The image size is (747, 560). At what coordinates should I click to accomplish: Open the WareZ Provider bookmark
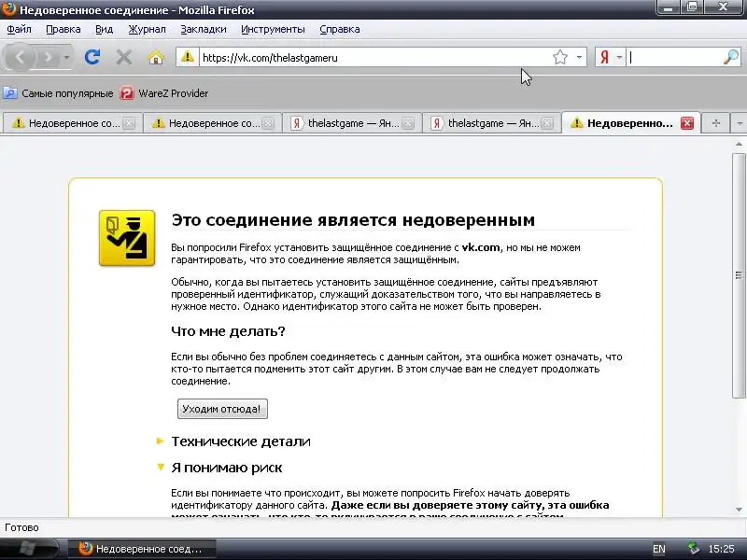(164, 93)
